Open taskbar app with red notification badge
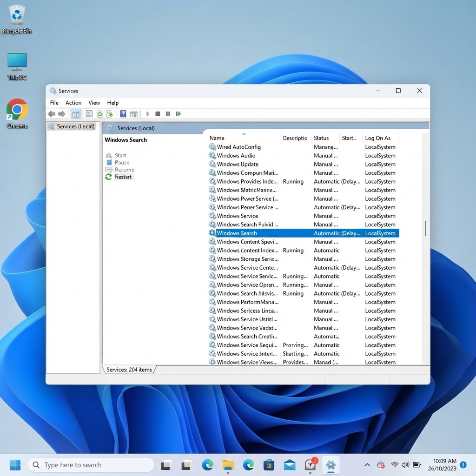 click(311, 464)
